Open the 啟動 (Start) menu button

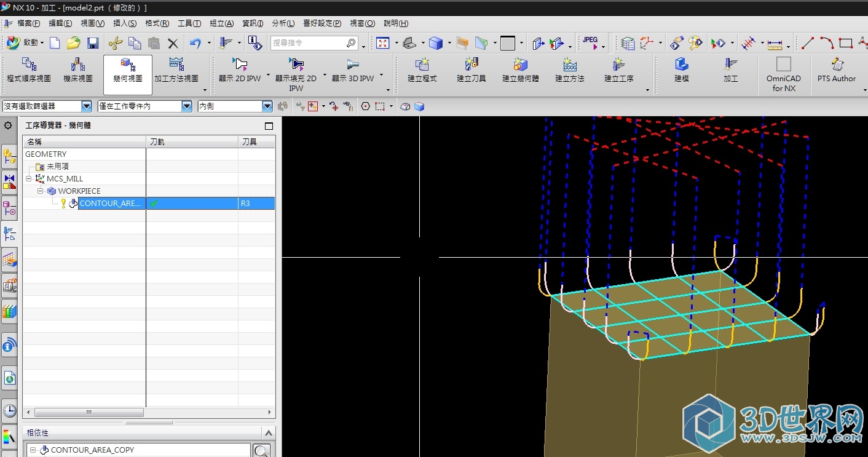(25, 43)
